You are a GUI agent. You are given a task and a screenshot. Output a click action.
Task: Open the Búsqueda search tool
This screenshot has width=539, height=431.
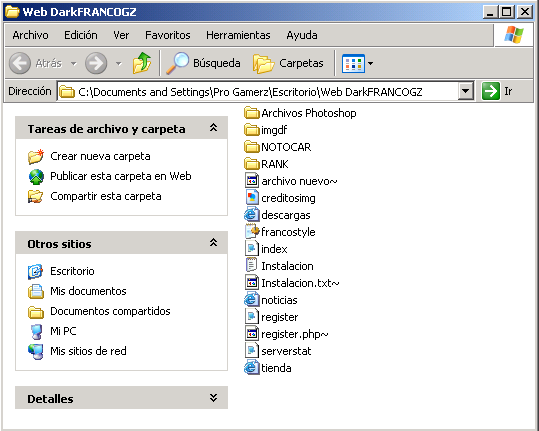[x=203, y=63]
